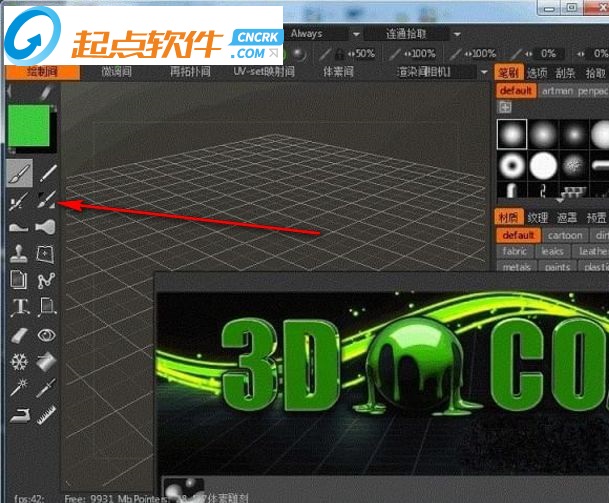Adjust the first 100% value slider
Viewport: 609px width, 503px height.
click(419, 54)
